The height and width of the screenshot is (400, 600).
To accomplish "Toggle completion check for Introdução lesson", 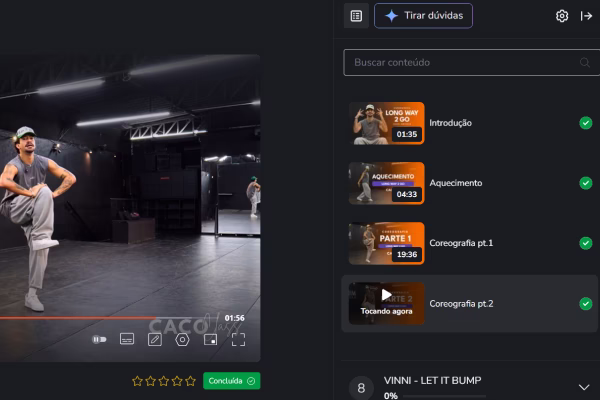I will 585,123.
